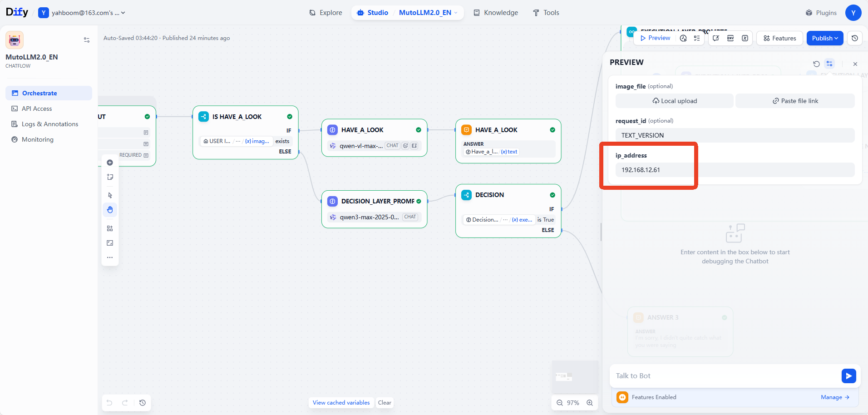Image resolution: width=868 pixels, height=415 pixels.
Task: Open the more options ellipsis in canvas toolbar
Action: [x=110, y=257]
